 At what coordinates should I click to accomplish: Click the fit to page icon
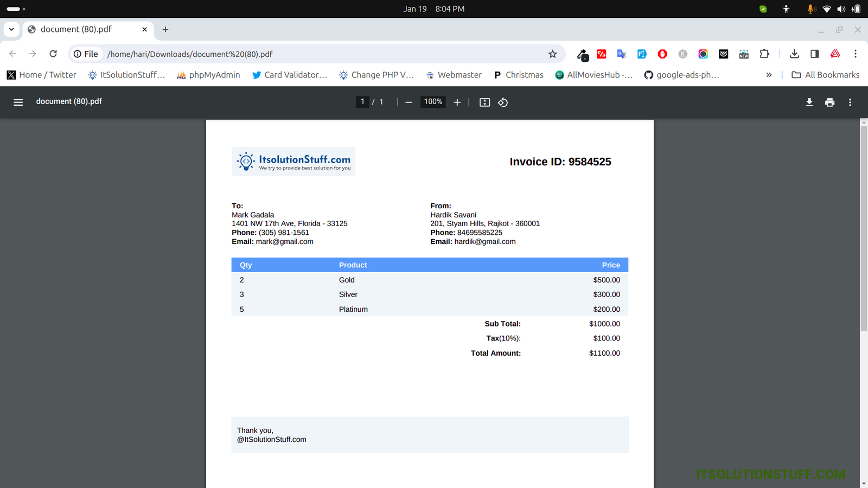tap(484, 102)
